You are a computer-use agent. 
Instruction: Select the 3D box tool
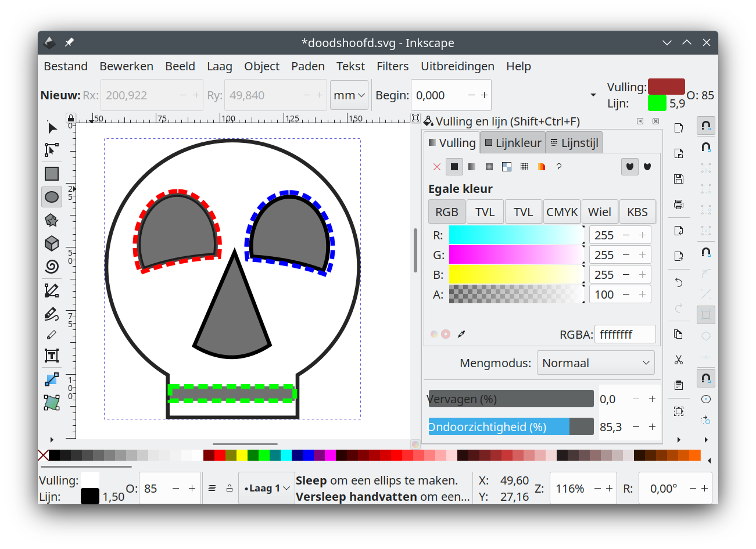point(52,243)
